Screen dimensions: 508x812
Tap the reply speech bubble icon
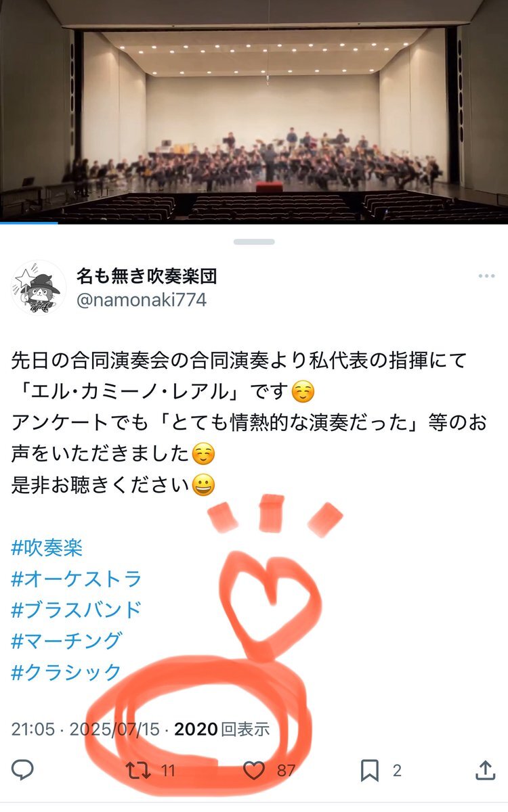coord(23,769)
